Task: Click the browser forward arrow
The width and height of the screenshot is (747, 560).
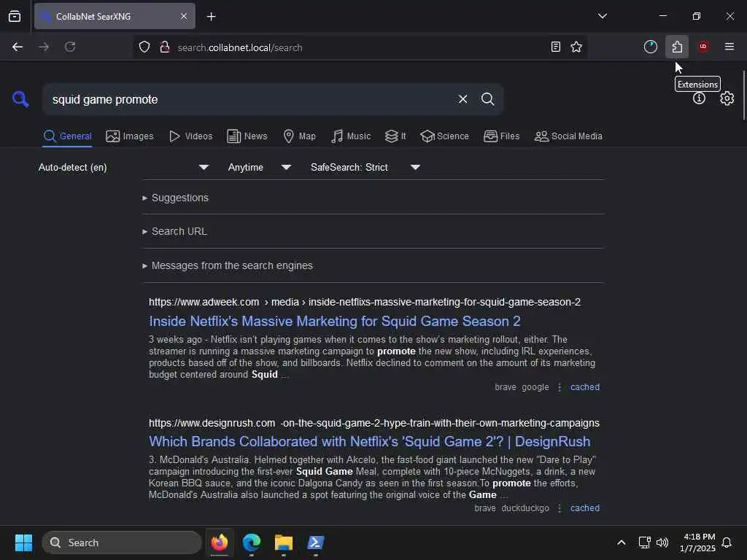Action: click(x=44, y=47)
